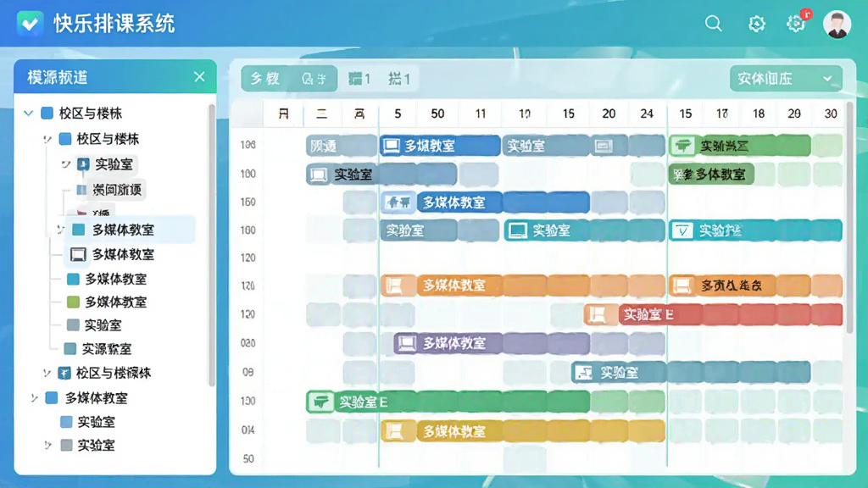Click the green swatch beside 多媒体教室 in the tree
The height and width of the screenshot is (488, 868).
(73, 302)
